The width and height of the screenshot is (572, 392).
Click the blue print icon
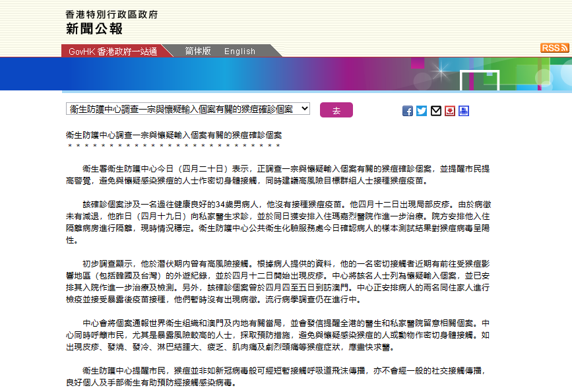[x=464, y=111]
